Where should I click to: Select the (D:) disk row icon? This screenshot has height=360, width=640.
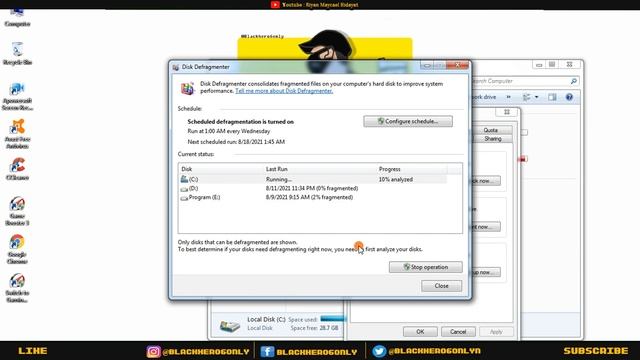(184, 189)
